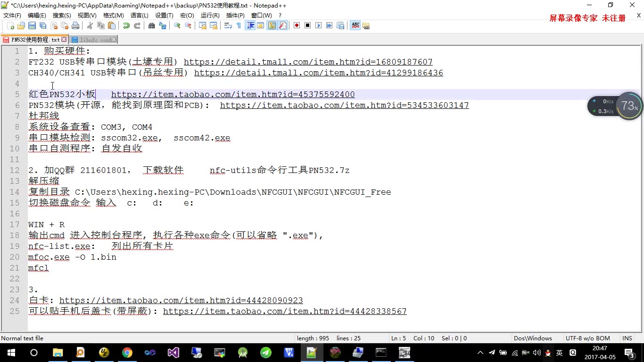
Task: Click the Redo toolbar icon
Action: pyautogui.click(x=137, y=25)
